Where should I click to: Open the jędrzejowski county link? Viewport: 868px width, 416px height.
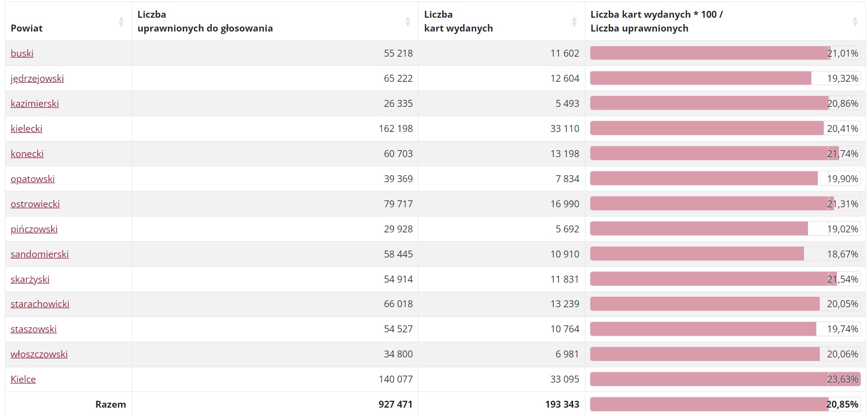pyautogui.click(x=37, y=78)
